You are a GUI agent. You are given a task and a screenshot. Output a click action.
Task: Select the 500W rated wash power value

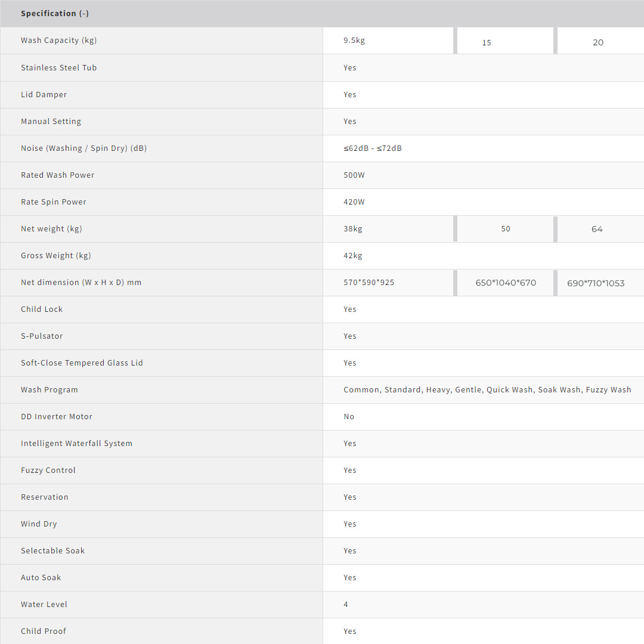tap(354, 175)
